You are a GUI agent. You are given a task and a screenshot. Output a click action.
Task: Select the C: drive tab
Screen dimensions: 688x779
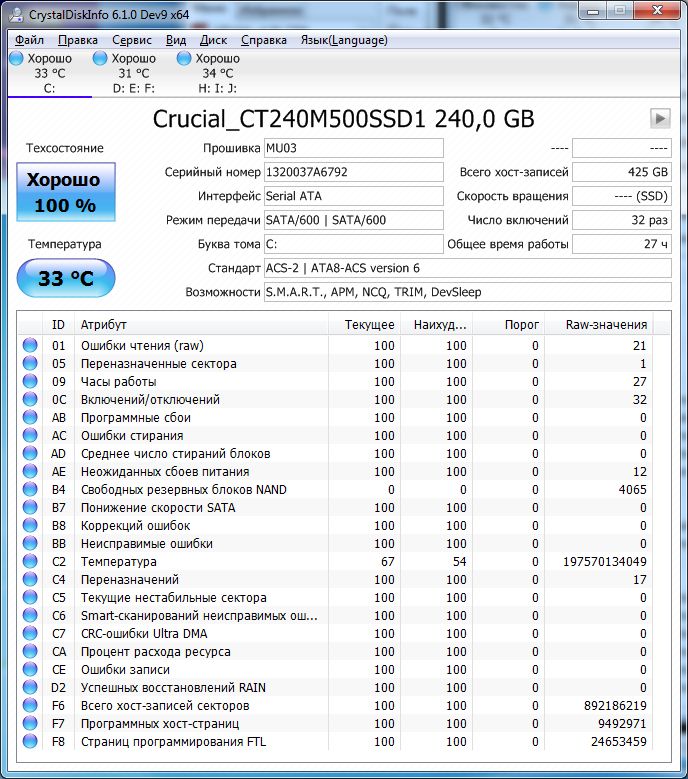[x=49, y=73]
